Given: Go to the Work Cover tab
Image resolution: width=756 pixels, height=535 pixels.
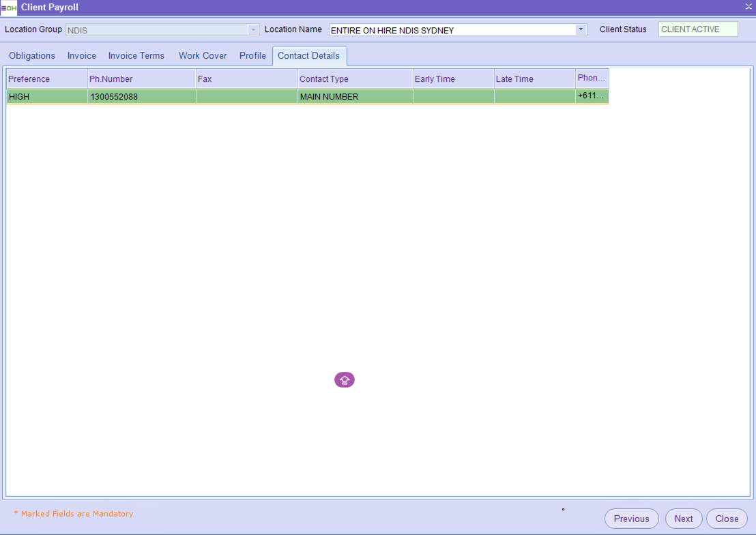Looking at the screenshot, I should pyautogui.click(x=203, y=56).
